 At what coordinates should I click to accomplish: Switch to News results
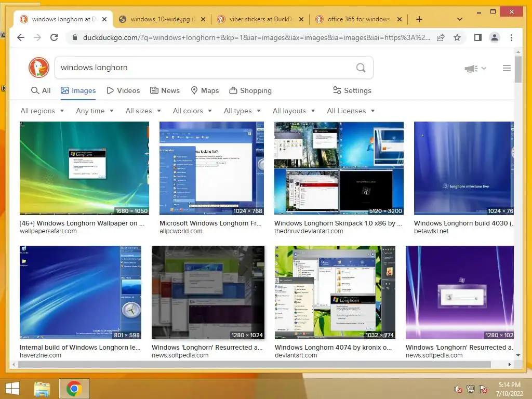165,90
